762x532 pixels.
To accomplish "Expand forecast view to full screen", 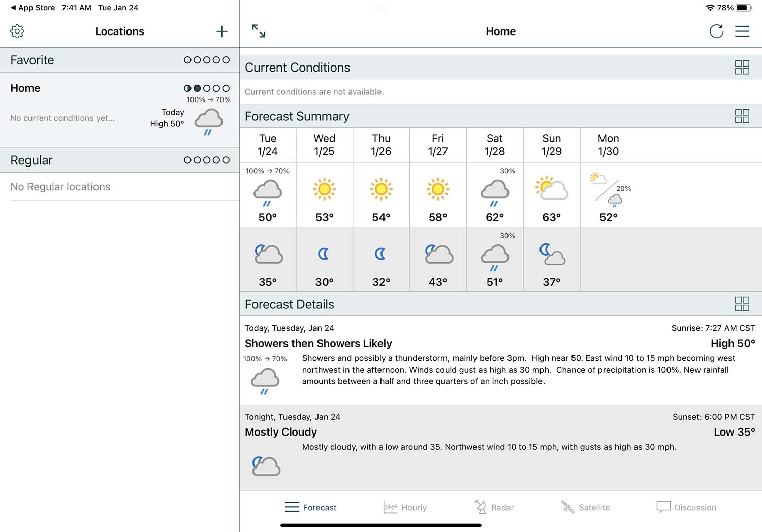I will (x=259, y=31).
